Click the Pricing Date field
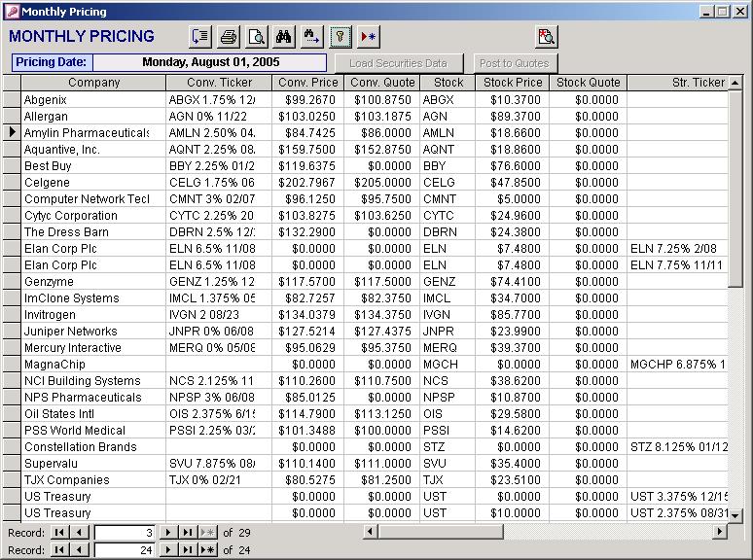753x560 pixels. (210, 62)
